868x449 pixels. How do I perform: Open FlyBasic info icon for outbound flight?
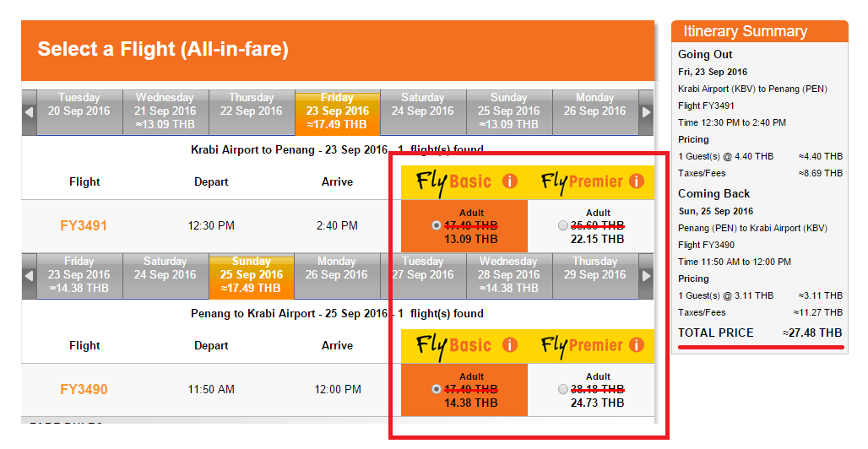[x=509, y=181]
